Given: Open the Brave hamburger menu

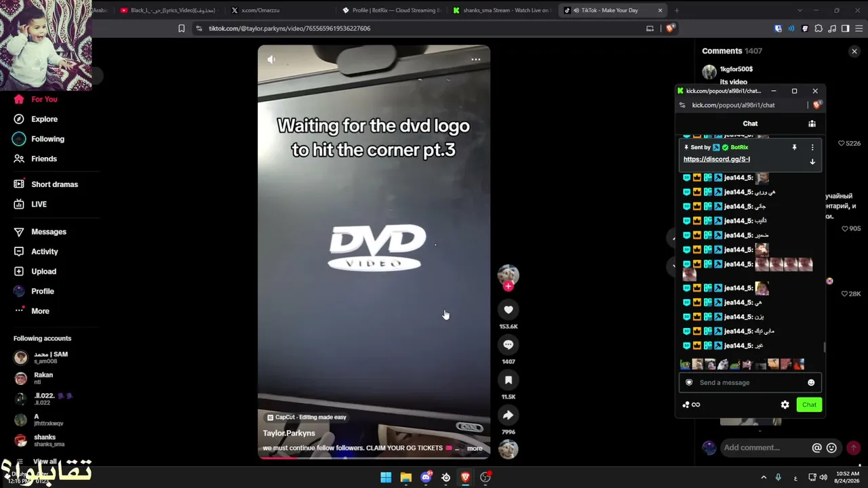Looking at the screenshot, I should pyautogui.click(x=859, y=28).
